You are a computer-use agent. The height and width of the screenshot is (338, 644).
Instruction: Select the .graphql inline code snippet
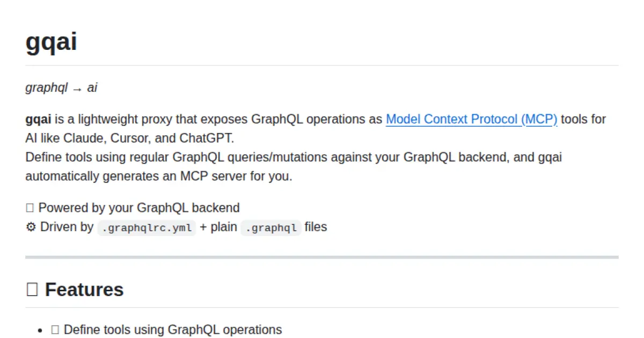tap(270, 227)
